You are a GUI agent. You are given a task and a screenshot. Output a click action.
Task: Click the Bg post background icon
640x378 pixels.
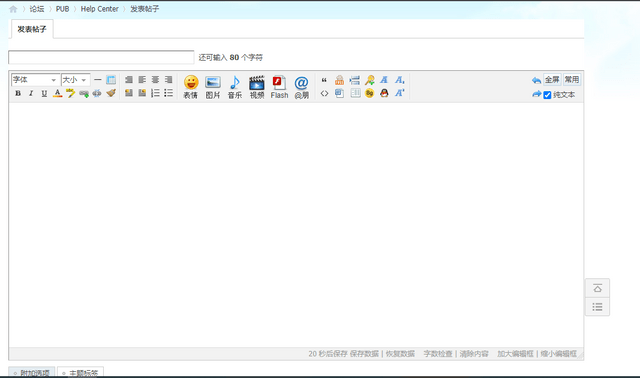click(x=369, y=93)
